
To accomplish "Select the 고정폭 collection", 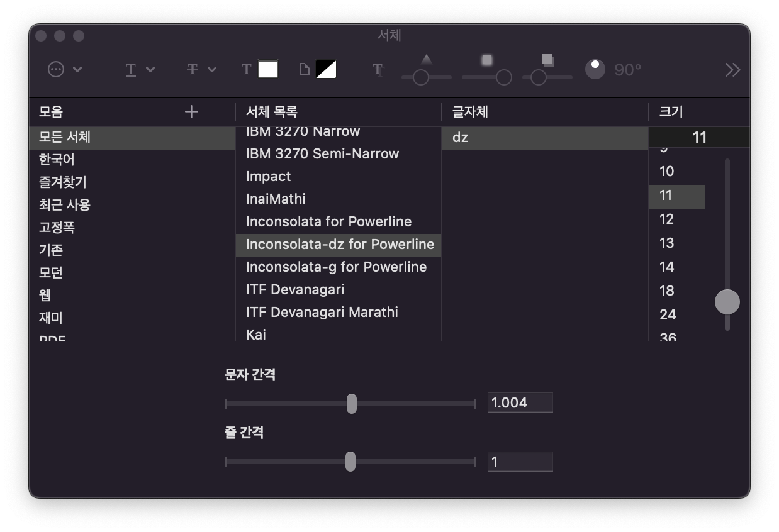I will 132,228.
